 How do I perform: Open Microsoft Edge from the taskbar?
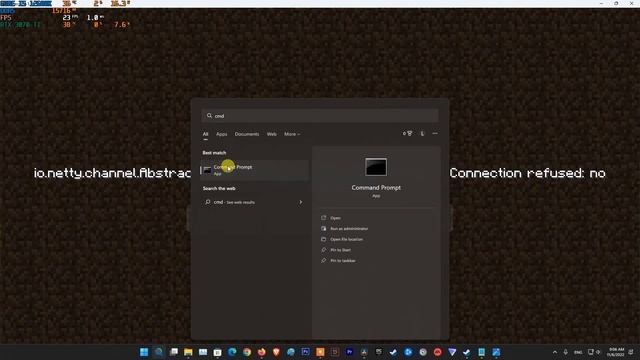click(x=232, y=352)
